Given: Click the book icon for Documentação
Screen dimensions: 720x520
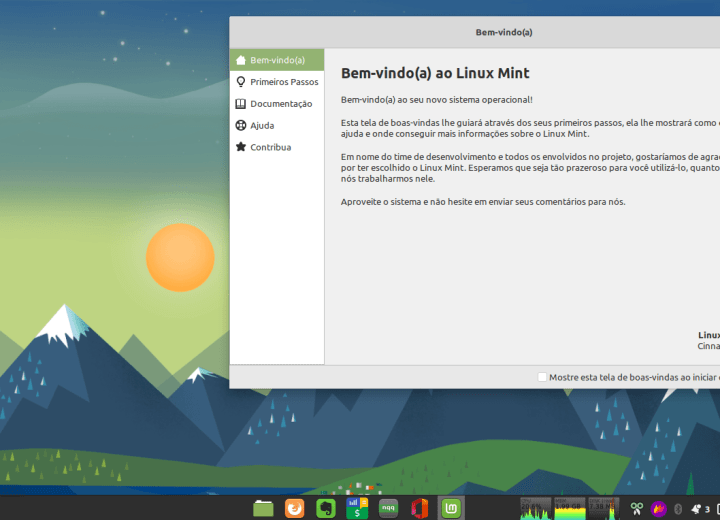Looking at the screenshot, I should click(x=241, y=104).
